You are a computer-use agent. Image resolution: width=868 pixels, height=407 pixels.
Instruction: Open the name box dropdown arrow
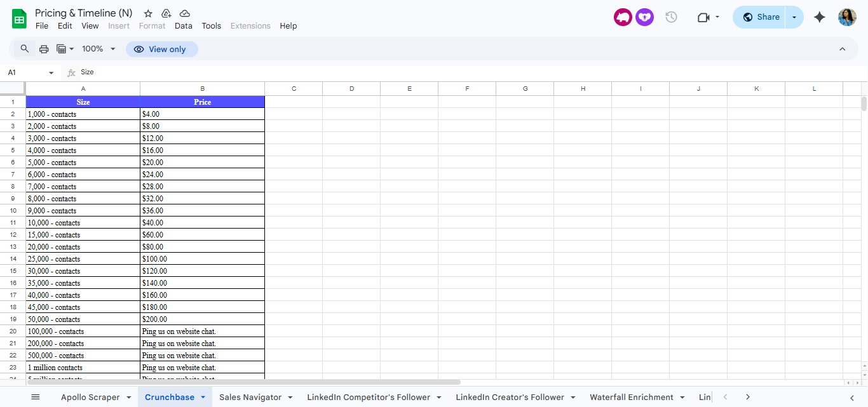click(x=51, y=73)
